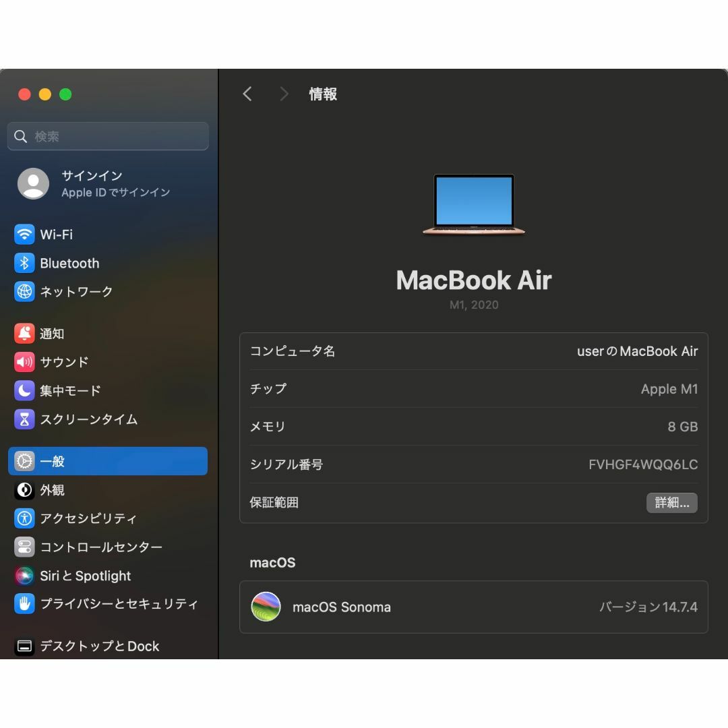Open the 集中モード moon icon

24,390
